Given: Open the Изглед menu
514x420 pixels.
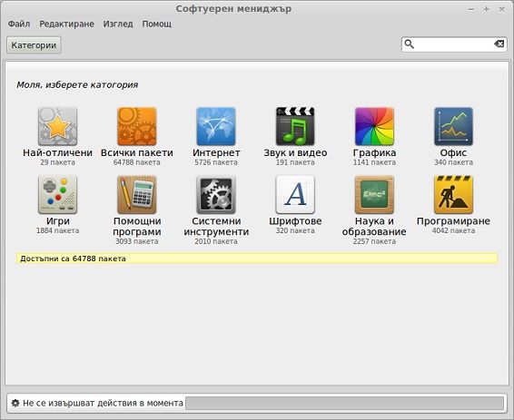Looking at the screenshot, I should click(118, 24).
